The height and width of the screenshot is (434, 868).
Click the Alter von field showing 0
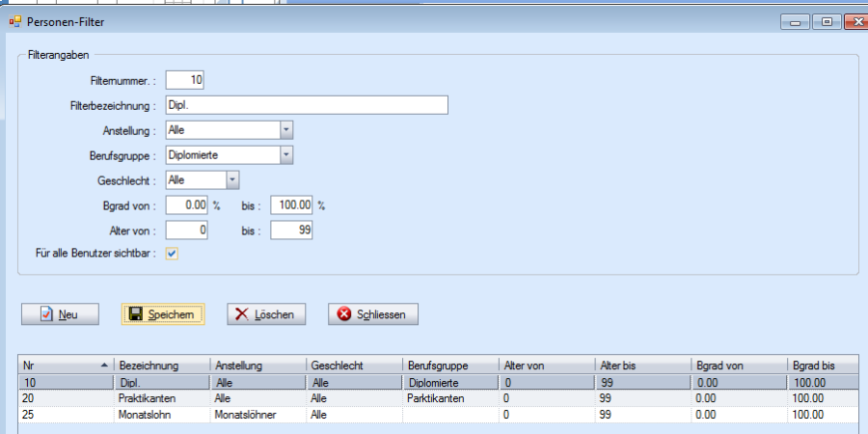click(187, 230)
